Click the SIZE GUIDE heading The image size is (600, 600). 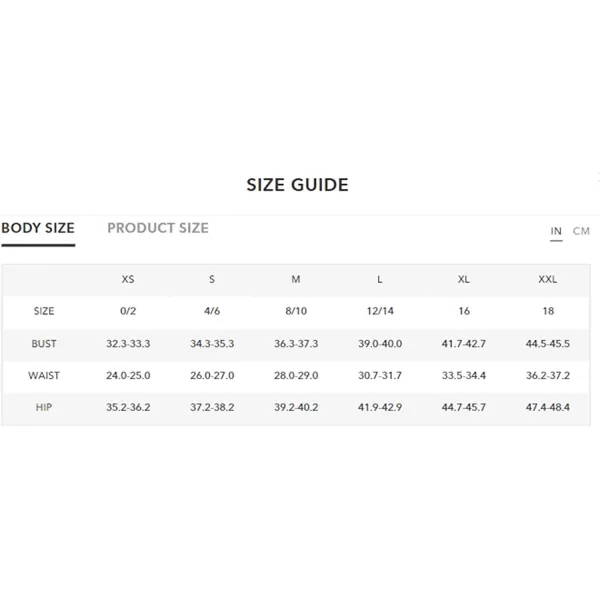(x=297, y=185)
